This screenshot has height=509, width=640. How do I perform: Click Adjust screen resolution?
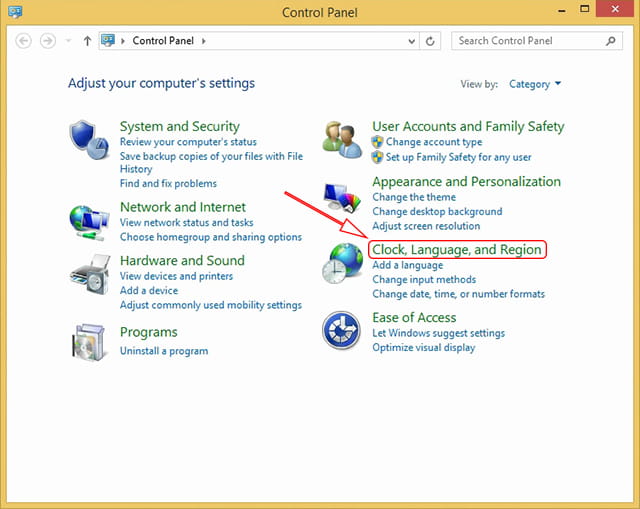tap(426, 226)
